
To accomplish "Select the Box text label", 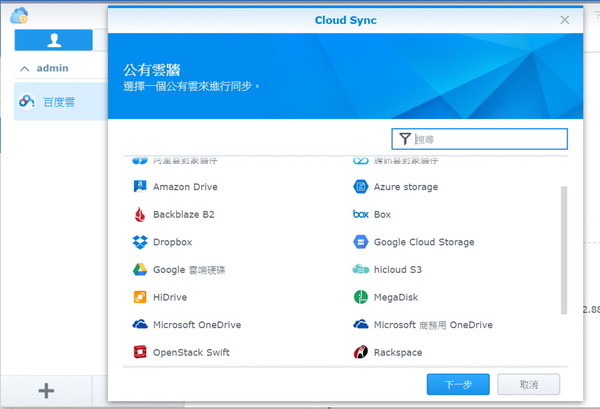I will (x=382, y=214).
